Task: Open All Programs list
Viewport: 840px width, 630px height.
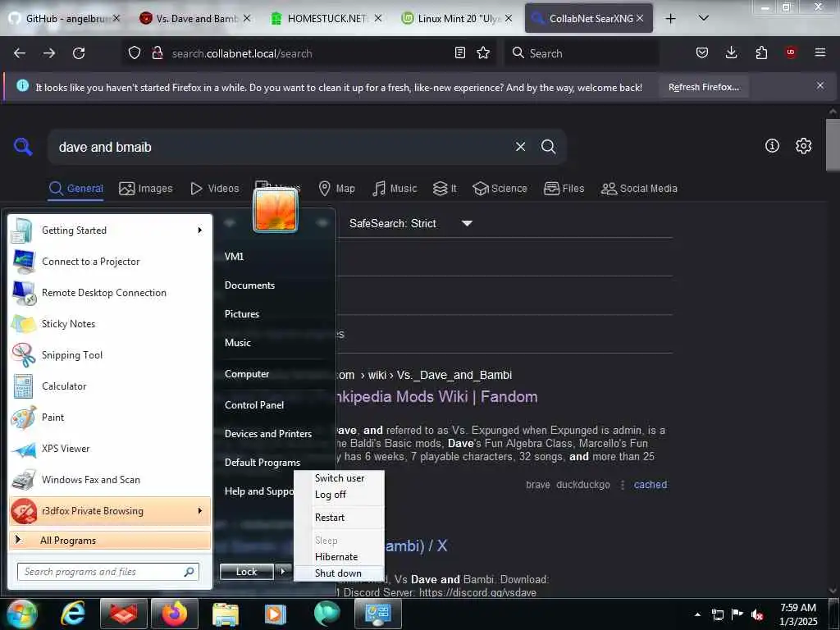Action: click(110, 540)
